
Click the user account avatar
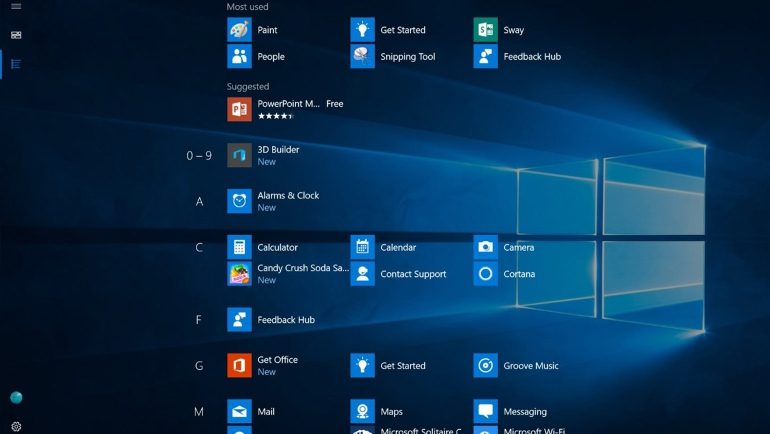[16, 398]
